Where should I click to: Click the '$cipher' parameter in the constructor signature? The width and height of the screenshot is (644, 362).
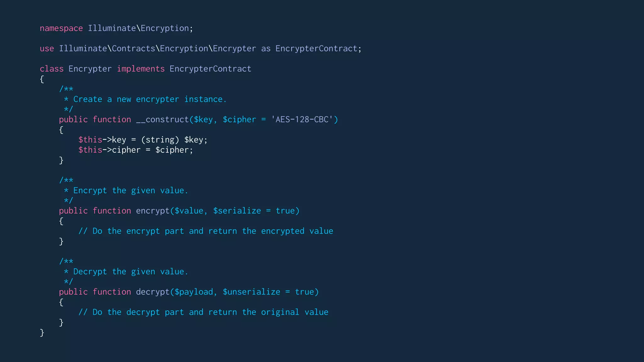[240, 120]
